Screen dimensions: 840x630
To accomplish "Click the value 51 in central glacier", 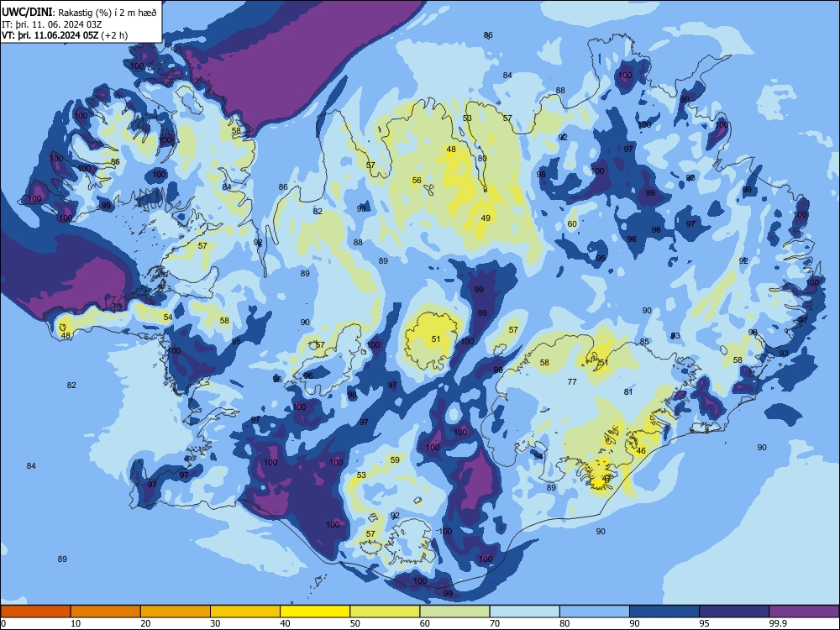I will (436, 339).
